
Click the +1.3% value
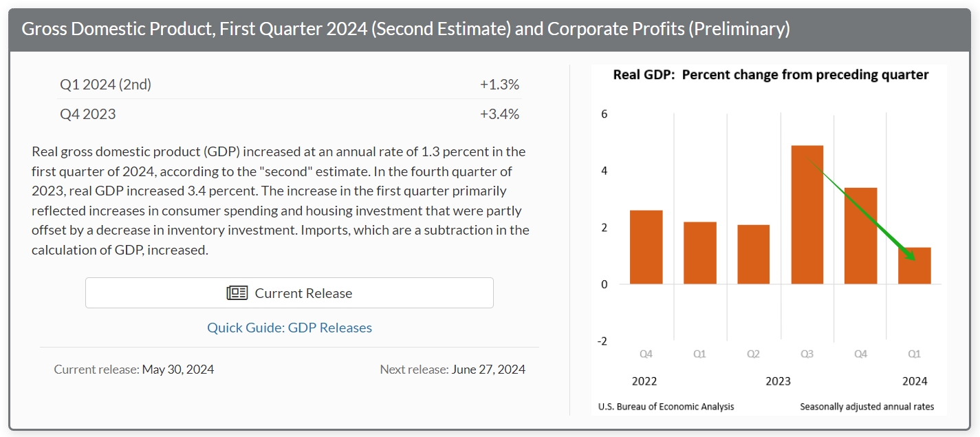pos(499,84)
